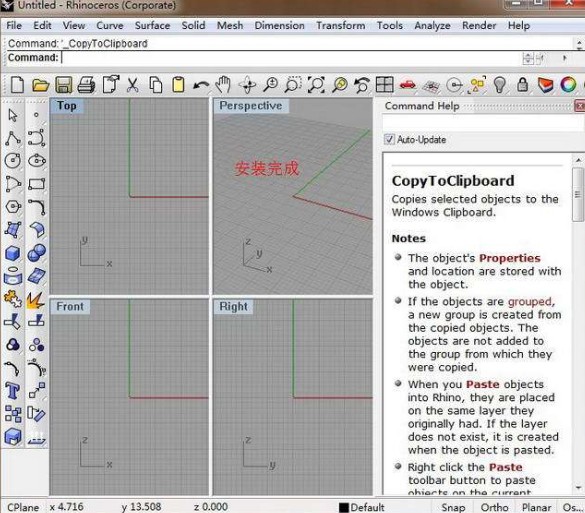Click the New file icon
Screen dimensions: 585x513
(x=17, y=85)
